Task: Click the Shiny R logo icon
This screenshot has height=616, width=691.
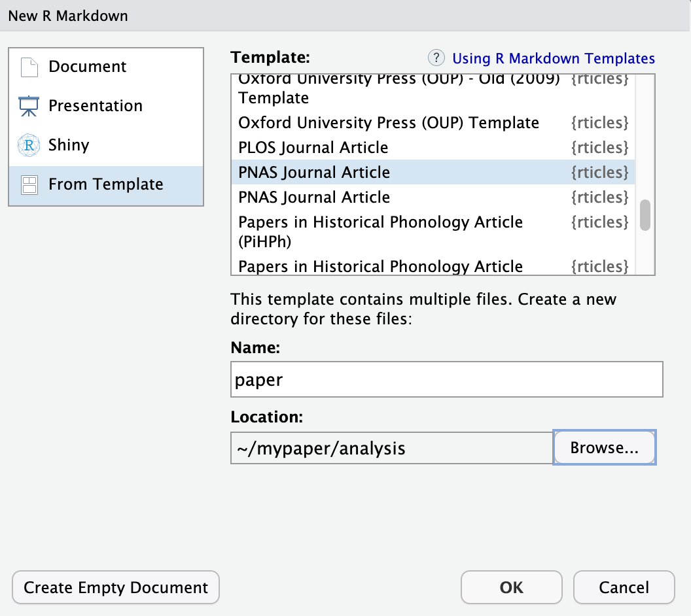Action: pyautogui.click(x=29, y=145)
